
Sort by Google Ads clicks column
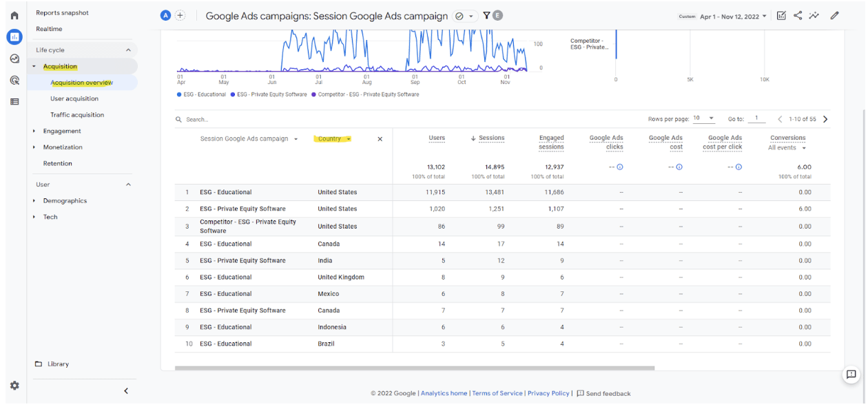(x=606, y=142)
